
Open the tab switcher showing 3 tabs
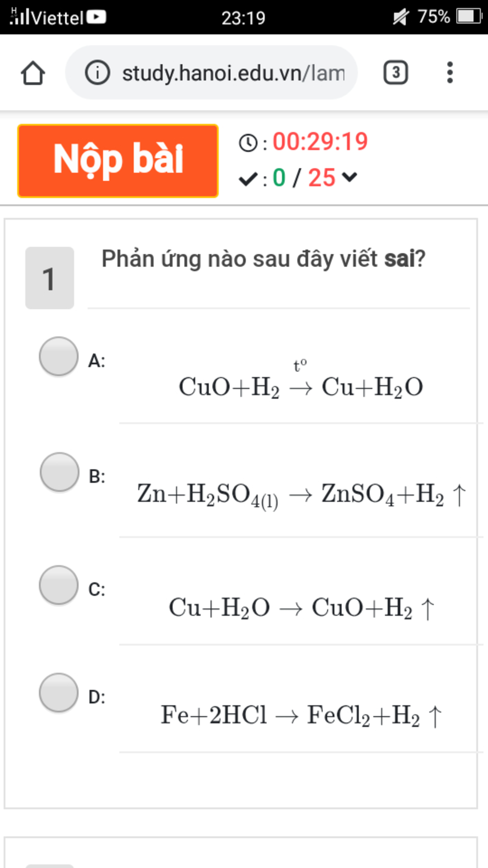(396, 72)
